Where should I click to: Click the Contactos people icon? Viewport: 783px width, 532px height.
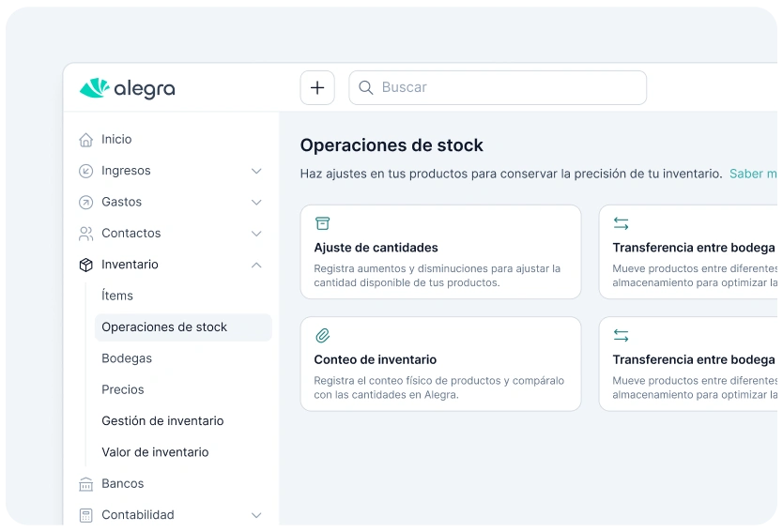85,234
